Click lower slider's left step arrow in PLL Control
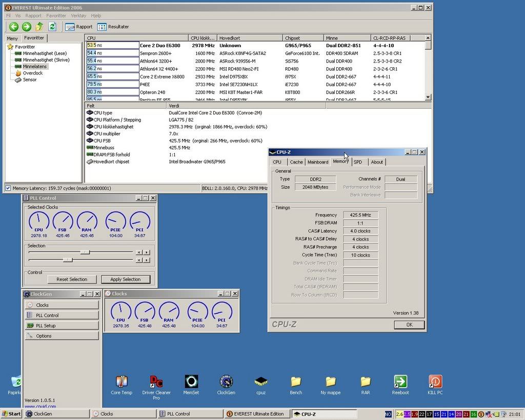Screen dimensions: 525x420 pyautogui.click(x=139, y=260)
